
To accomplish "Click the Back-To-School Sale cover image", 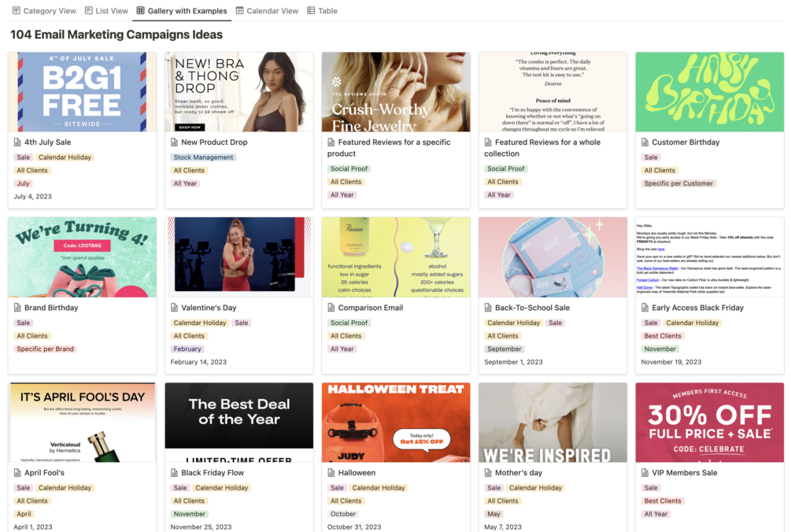I will click(x=553, y=257).
